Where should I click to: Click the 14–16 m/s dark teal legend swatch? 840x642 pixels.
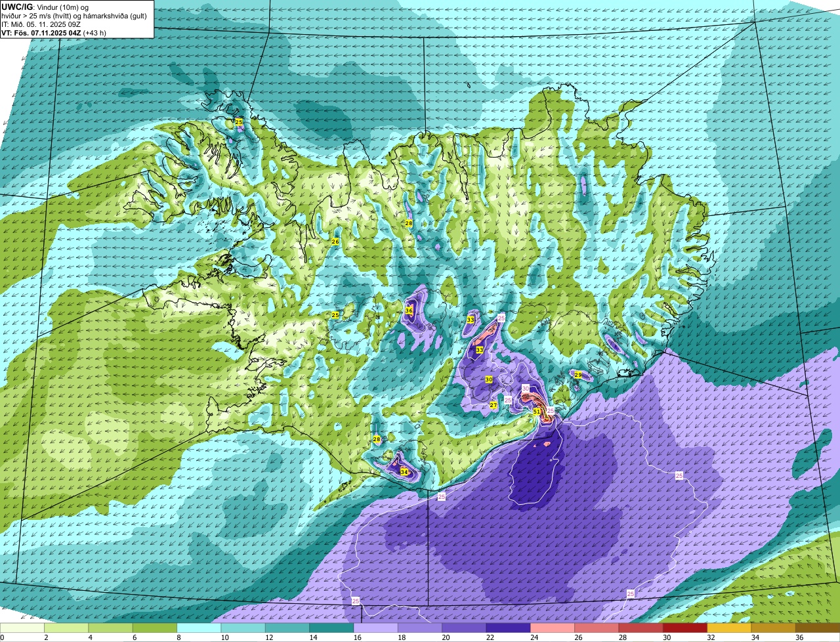point(331,628)
